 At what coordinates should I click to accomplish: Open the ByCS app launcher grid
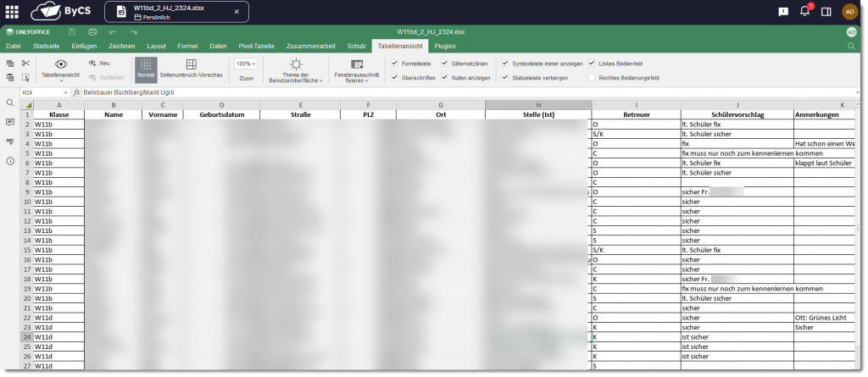[x=12, y=11]
